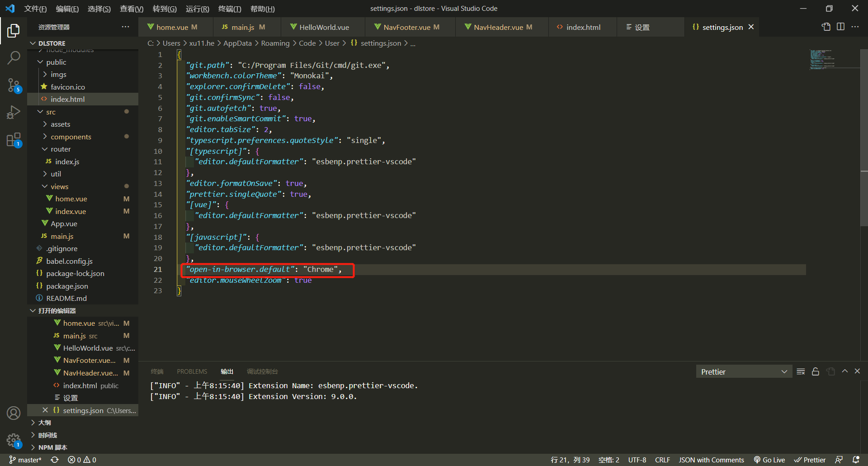Click the editor minimap preview

point(822,59)
